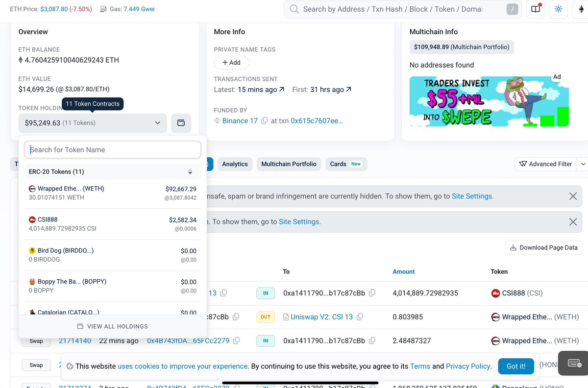Click the ETH balance value 4.760425910040629243 ETH

pyautogui.click(x=72, y=60)
